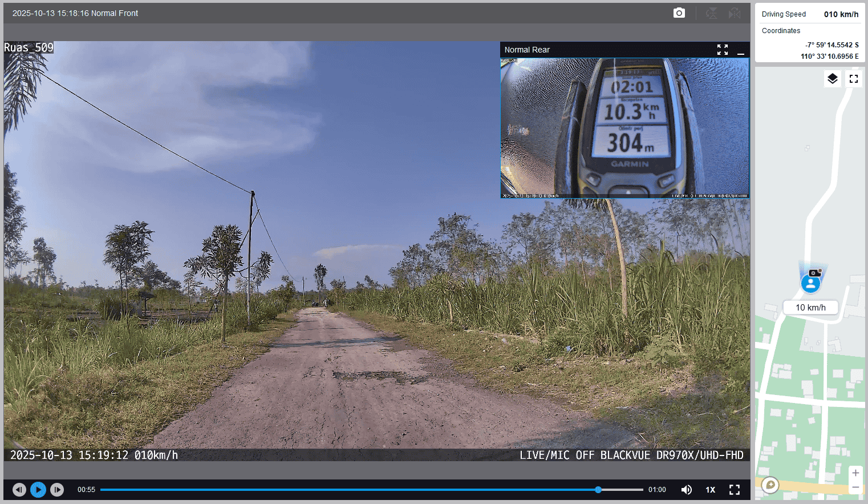The height and width of the screenshot is (504, 868).
Task: Zoom in on the map
Action: click(x=855, y=473)
